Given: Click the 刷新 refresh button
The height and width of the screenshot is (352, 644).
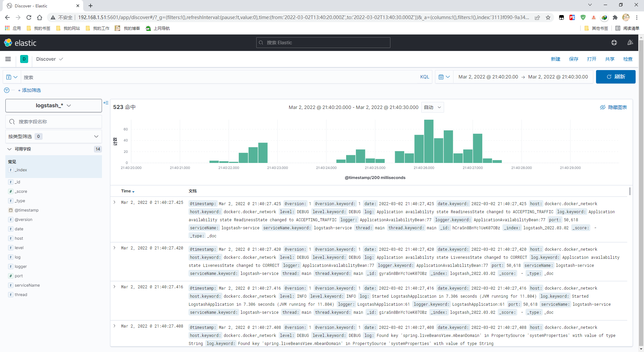Looking at the screenshot, I should pos(615,77).
